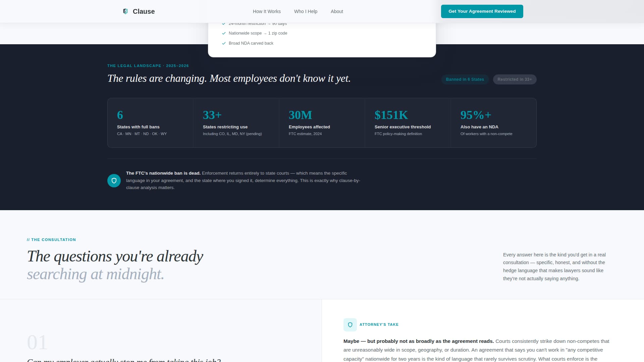Select the "95%+ Also have an NDA" stat

493,123
